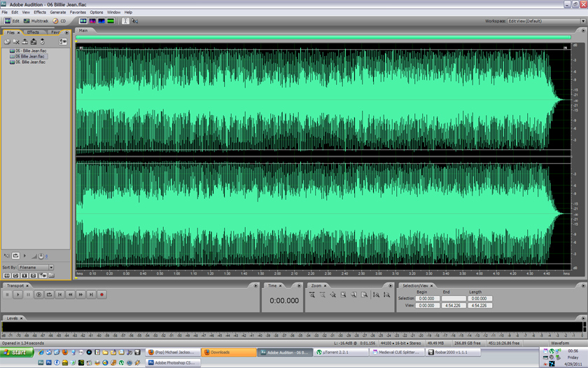This screenshot has width=588, height=368.
Task: Select the Main display tab
Action: [x=83, y=30]
